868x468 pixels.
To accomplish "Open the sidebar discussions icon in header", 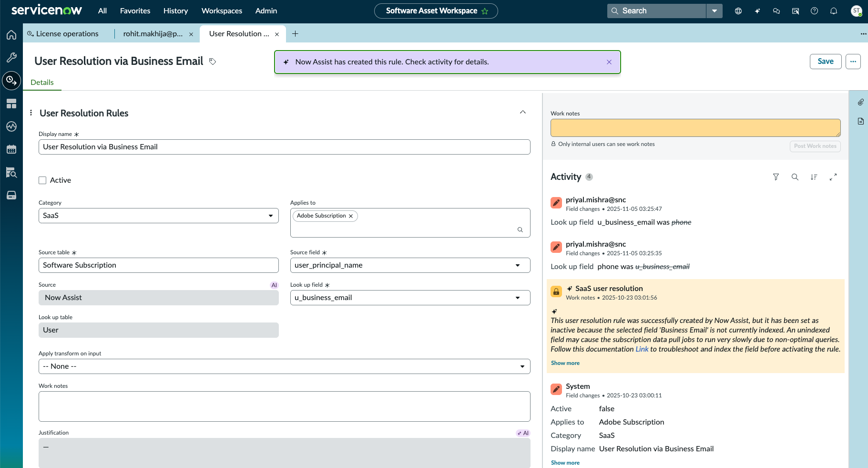I will click(796, 11).
